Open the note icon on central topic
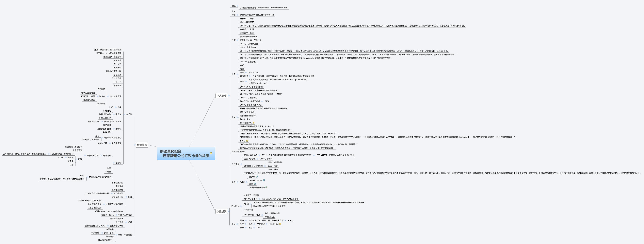 pyautogui.click(x=211, y=153)
